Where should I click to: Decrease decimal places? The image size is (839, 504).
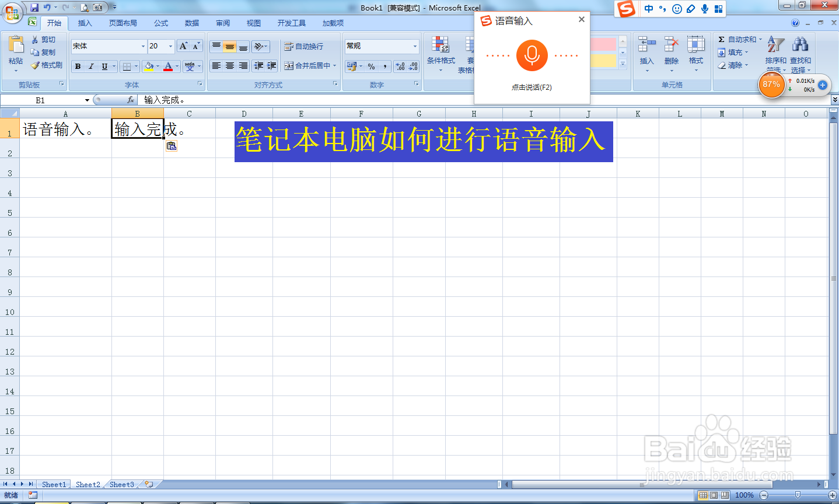pos(413,66)
